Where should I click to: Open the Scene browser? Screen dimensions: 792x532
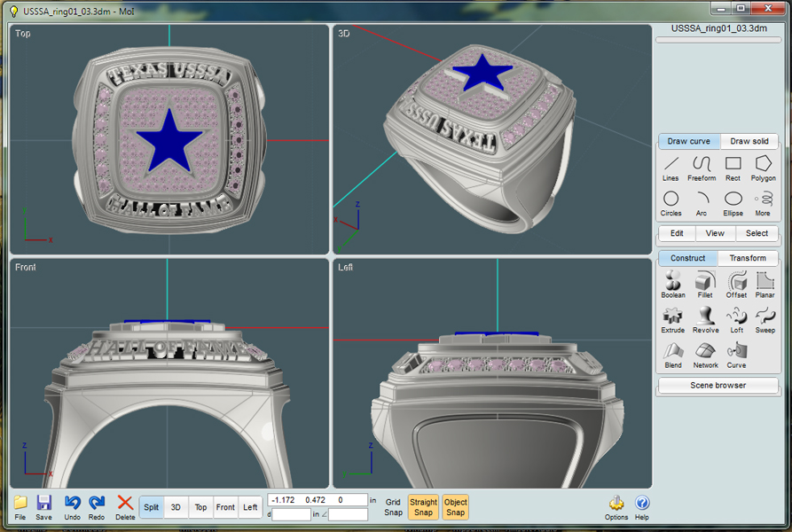tap(718, 385)
